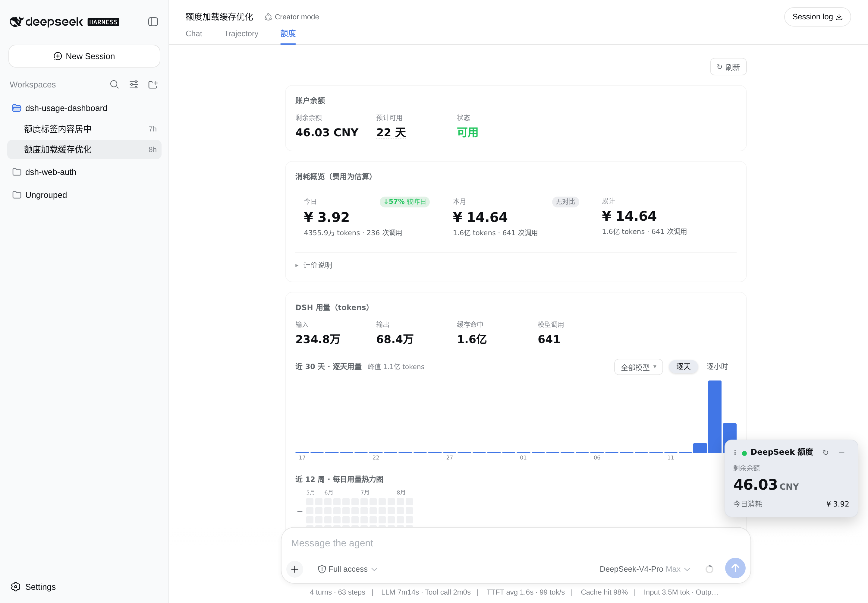Viewport: 868px width, 603px height.
Task: Click the 峰值 1.1亿 tokens label
Action: pyautogui.click(x=396, y=367)
